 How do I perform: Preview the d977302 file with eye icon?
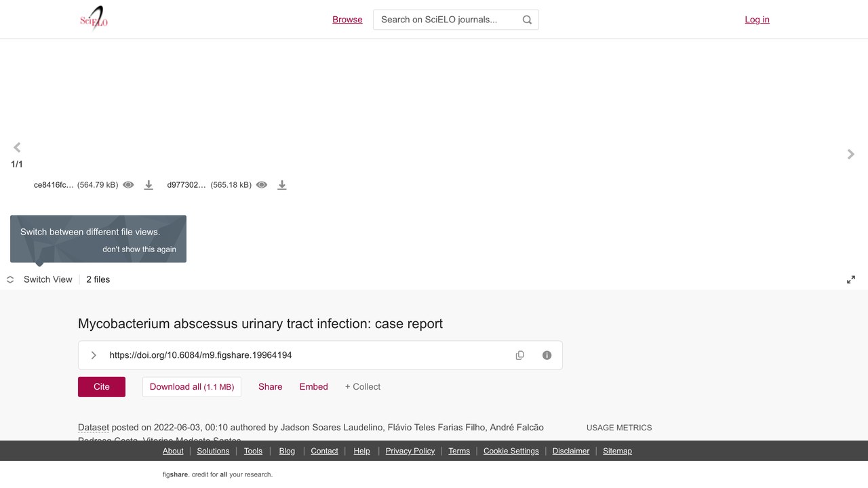tap(262, 185)
